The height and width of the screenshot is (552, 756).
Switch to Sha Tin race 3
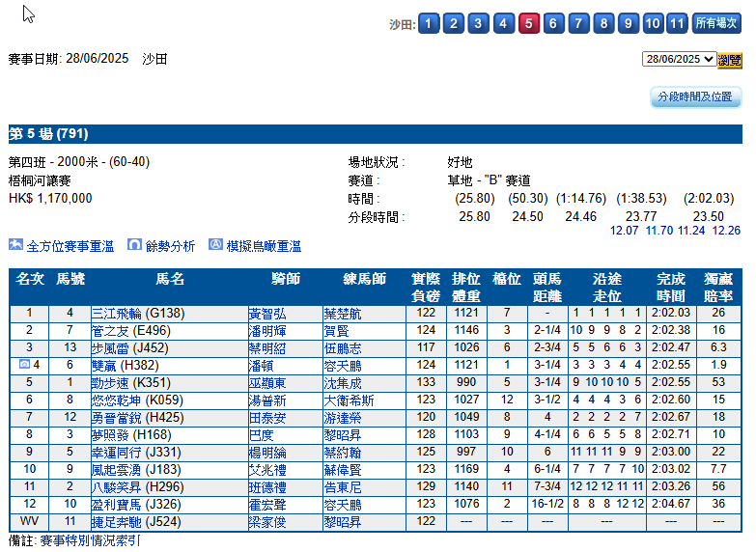(x=478, y=23)
